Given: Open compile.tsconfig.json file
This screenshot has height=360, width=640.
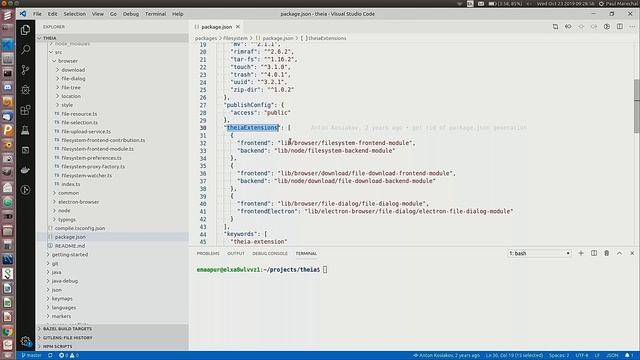Looking at the screenshot, I should tap(80, 228).
